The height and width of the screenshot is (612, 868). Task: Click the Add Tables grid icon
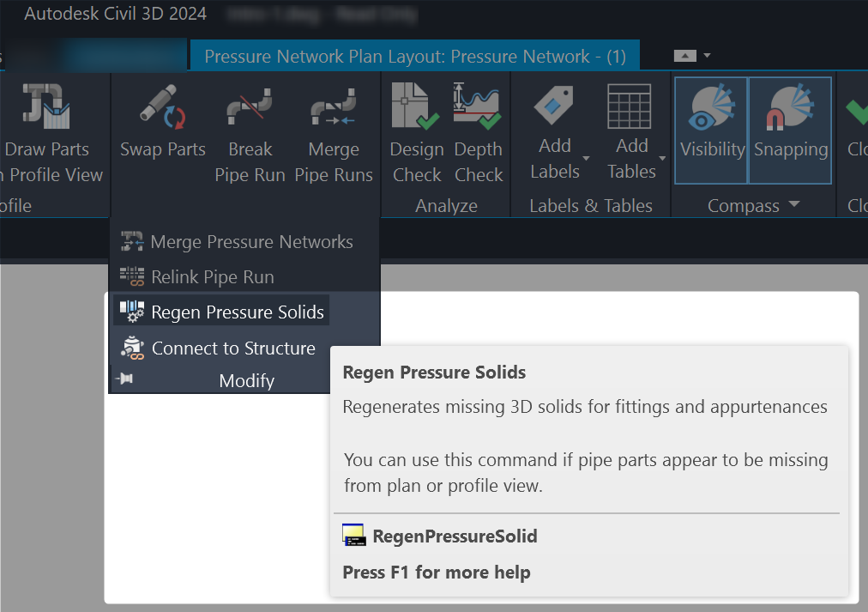coord(630,106)
